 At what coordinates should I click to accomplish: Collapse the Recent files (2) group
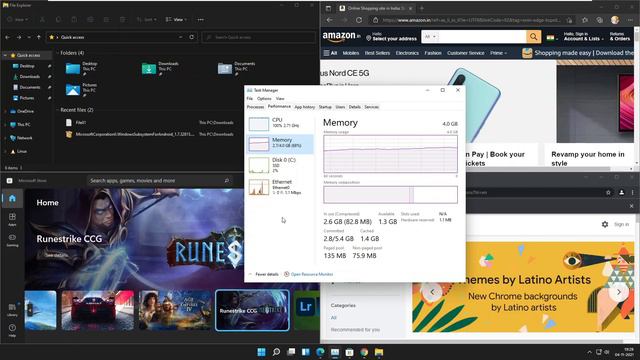point(57,110)
